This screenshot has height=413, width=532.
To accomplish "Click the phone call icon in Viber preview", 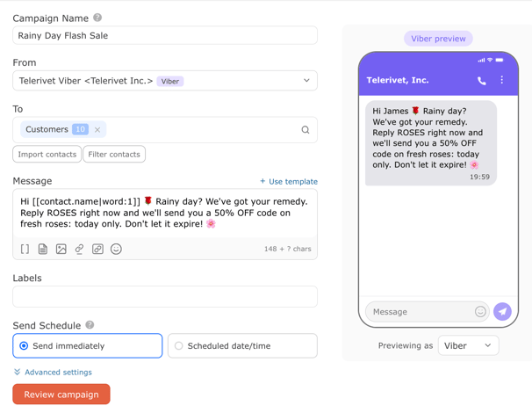I will click(481, 81).
